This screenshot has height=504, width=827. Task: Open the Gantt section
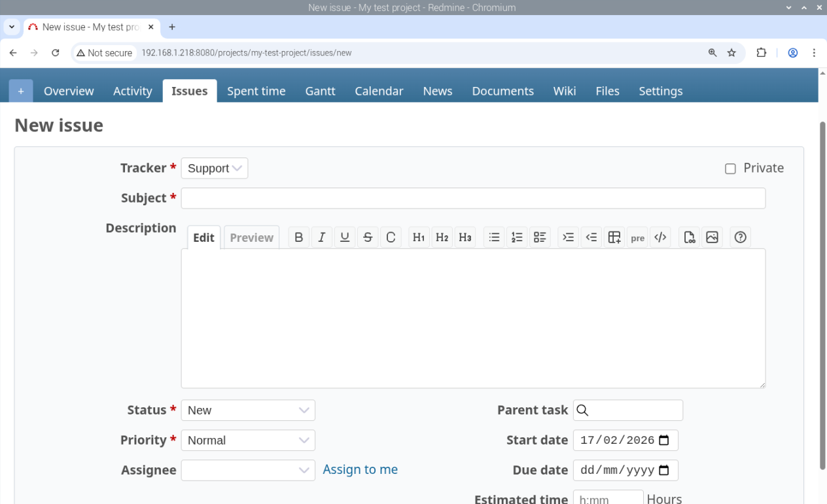click(x=320, y=91)
